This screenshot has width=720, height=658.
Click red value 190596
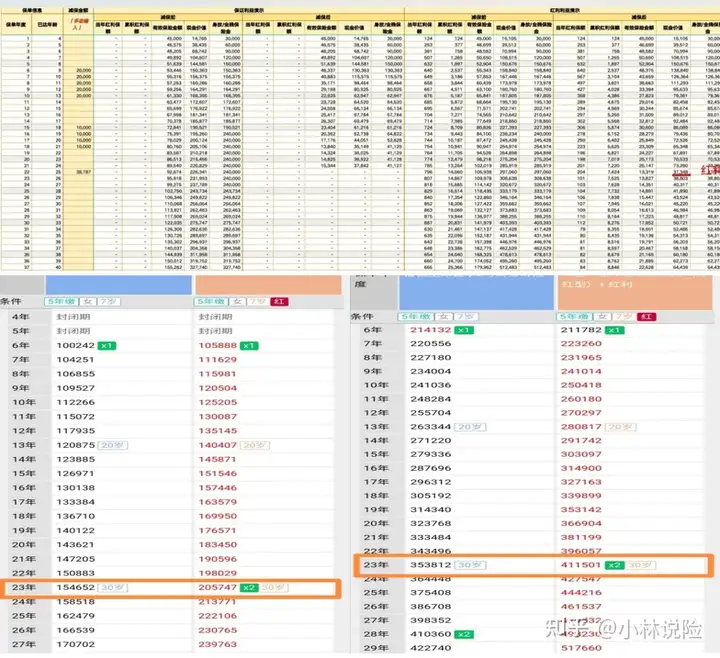point(218,559)
